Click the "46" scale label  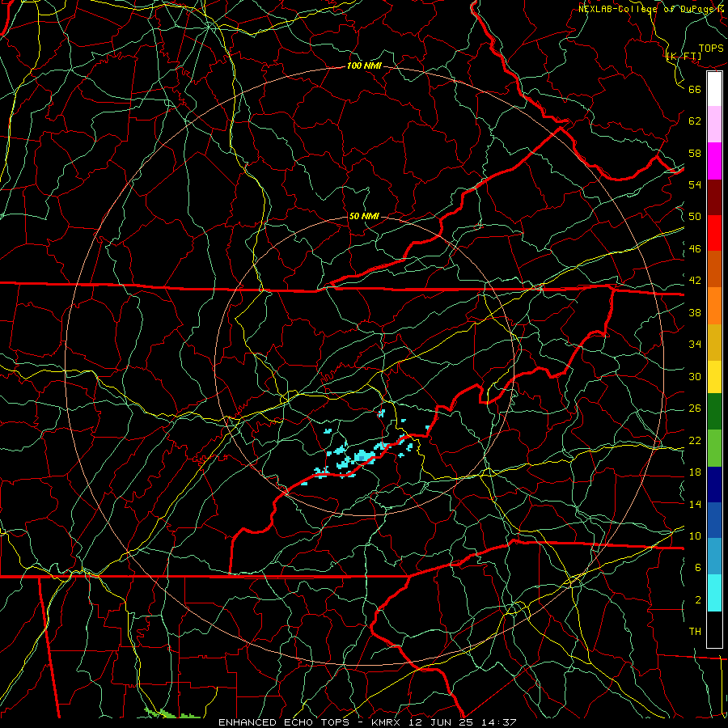[695, 249]
